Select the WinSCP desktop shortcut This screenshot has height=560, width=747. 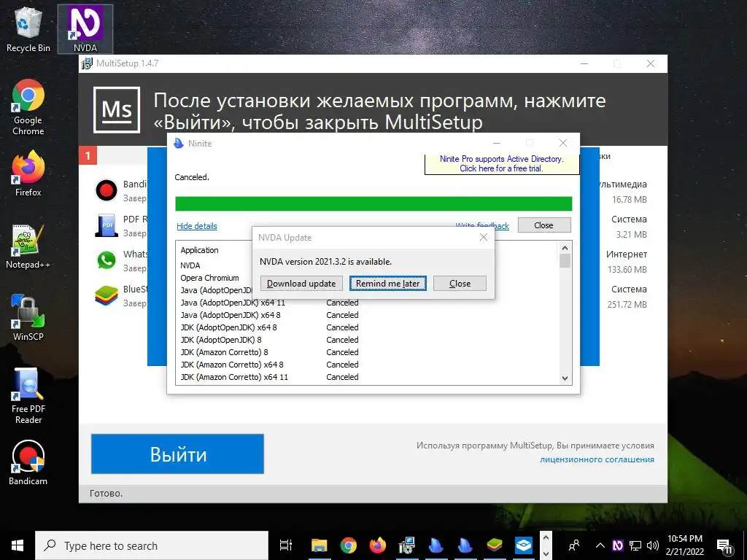(x=28, y=318)
